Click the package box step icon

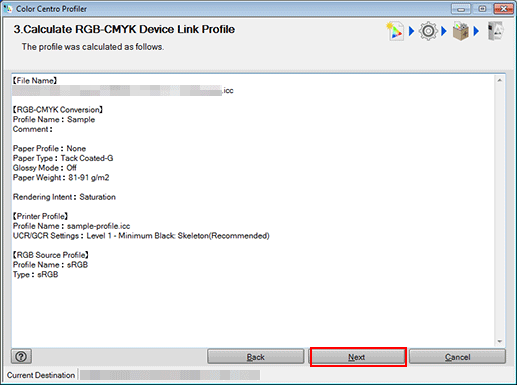[461, 31]
